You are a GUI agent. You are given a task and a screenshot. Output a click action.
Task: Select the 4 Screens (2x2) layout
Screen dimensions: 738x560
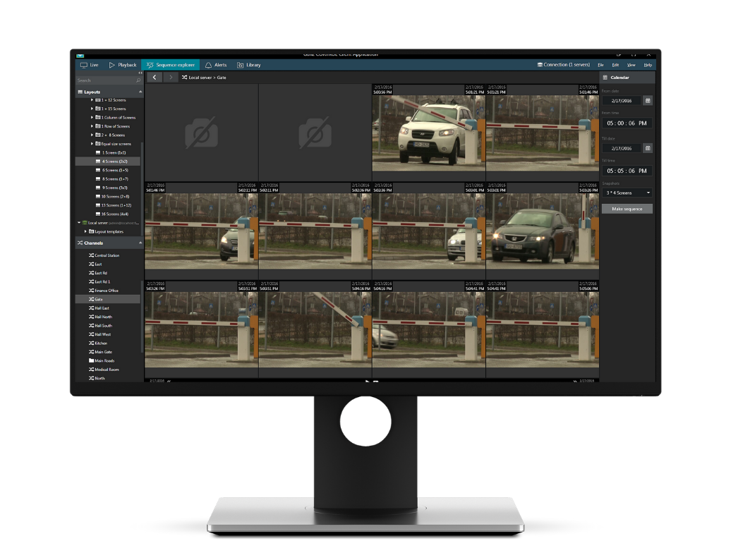pyautogui.click(x=113, y=161)
